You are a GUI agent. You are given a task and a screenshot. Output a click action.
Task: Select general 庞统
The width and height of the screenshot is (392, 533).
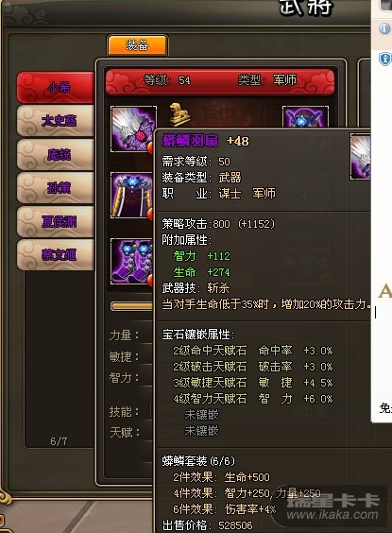[x=56, y=154]
